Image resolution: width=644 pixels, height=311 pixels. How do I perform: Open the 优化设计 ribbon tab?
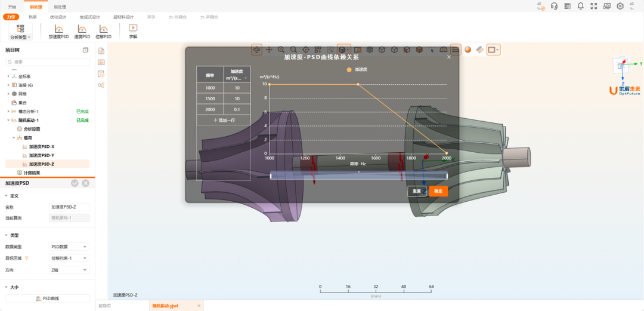click(x=58, y=17)
